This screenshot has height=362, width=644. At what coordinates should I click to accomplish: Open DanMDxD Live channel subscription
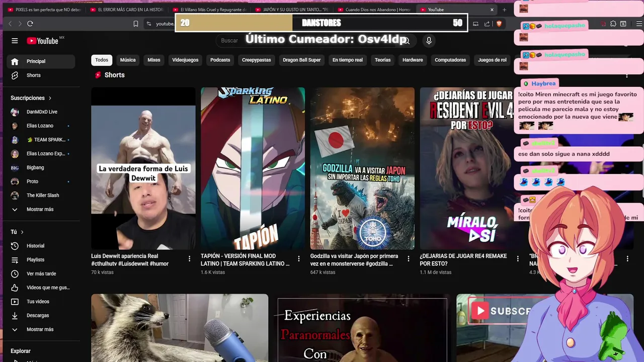click(x=41, y=112)
